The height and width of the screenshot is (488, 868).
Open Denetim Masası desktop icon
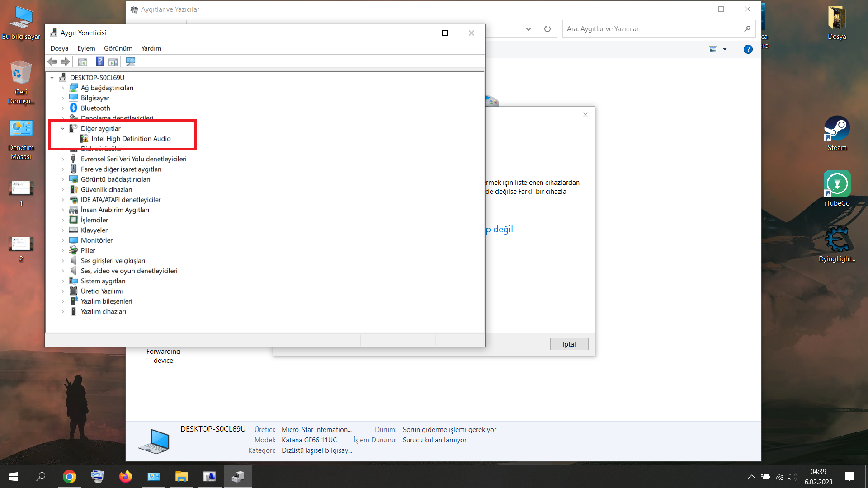coord(21,139)
